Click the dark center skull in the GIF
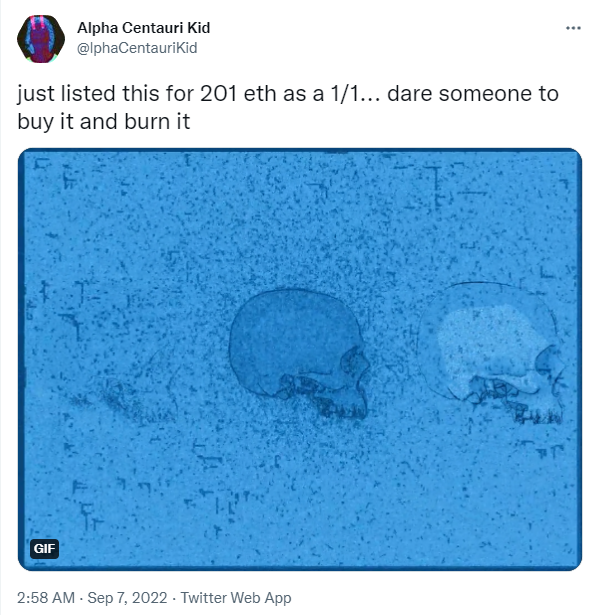This screenshot has width=598, height=615. click(x=299, y=353)
